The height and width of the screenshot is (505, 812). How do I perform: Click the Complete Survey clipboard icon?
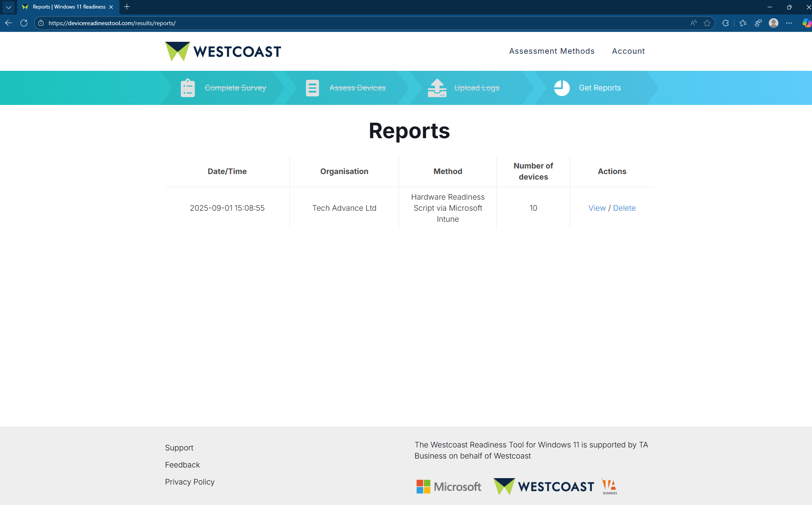187,88
